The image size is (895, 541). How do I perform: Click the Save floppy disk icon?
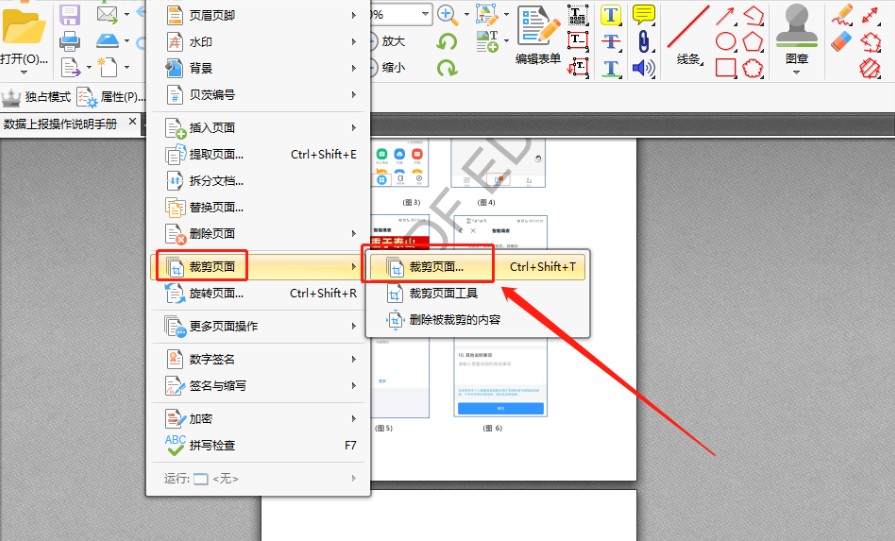pyautogui.click(x=70, y=14)
